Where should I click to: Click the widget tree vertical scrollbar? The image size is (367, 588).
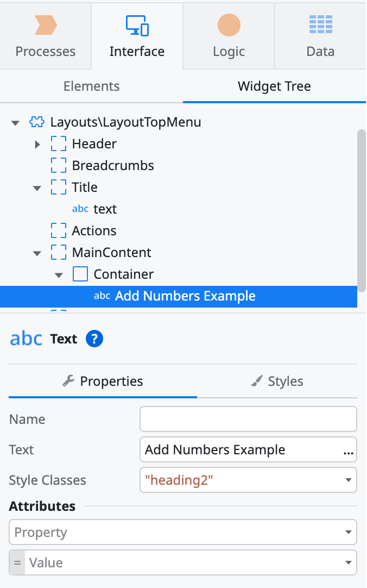tap(362, 211)
